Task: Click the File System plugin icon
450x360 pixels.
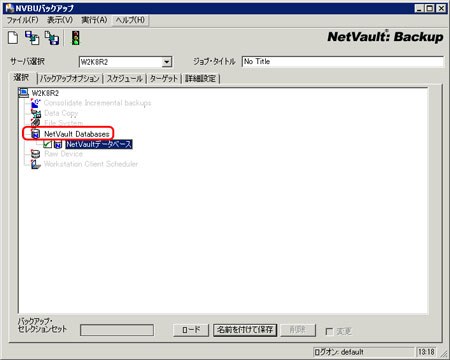Action: click(35, 123)
